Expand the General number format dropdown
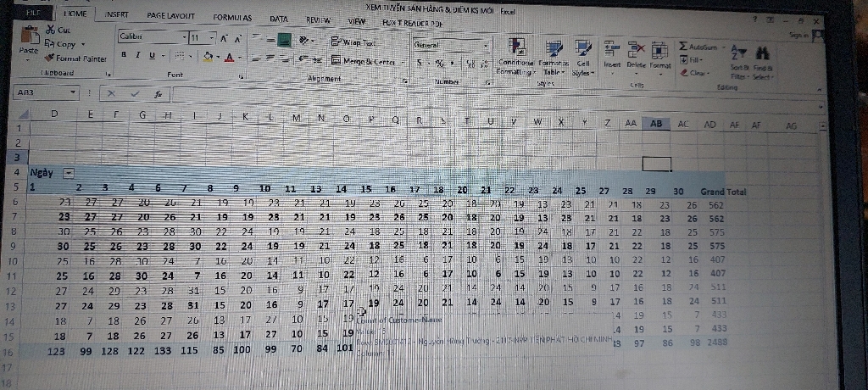 pyautogui.click(x=486, y=46)
